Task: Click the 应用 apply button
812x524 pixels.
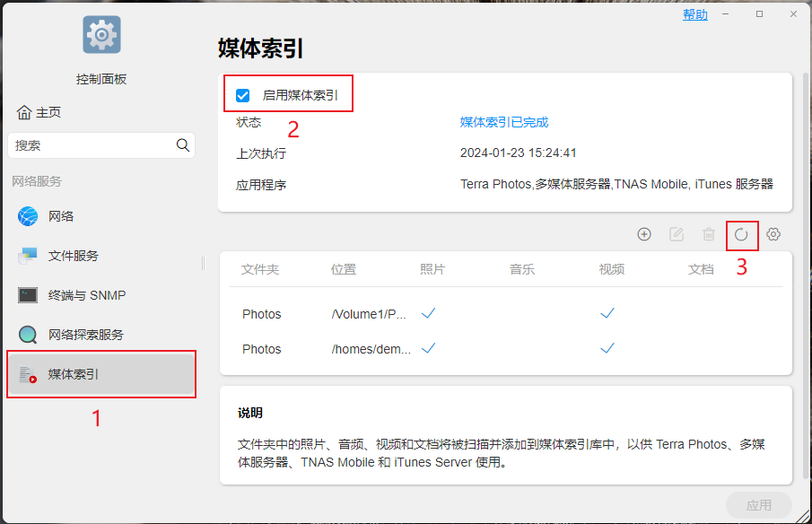Action: click(759, 505)
